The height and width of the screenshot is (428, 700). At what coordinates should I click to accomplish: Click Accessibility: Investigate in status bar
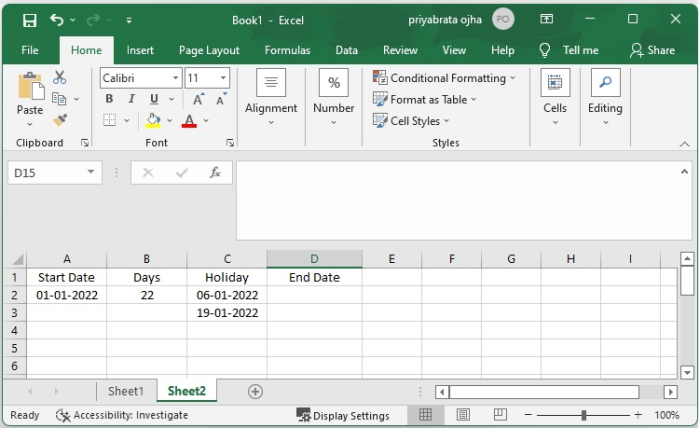coord(121,416)
